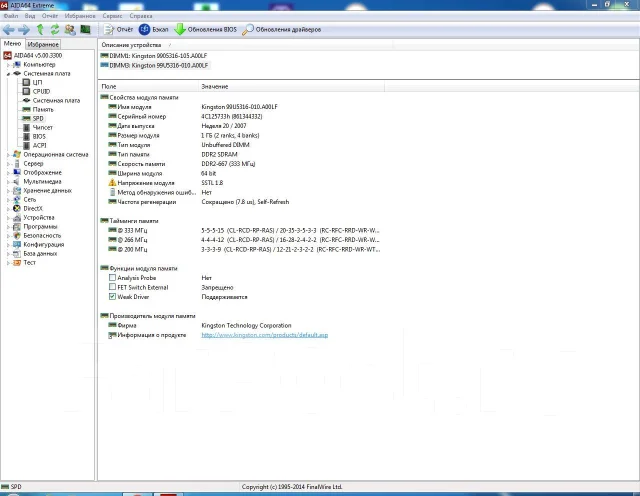
Task: Click the Отчёт report button
Action: (119, 29)
